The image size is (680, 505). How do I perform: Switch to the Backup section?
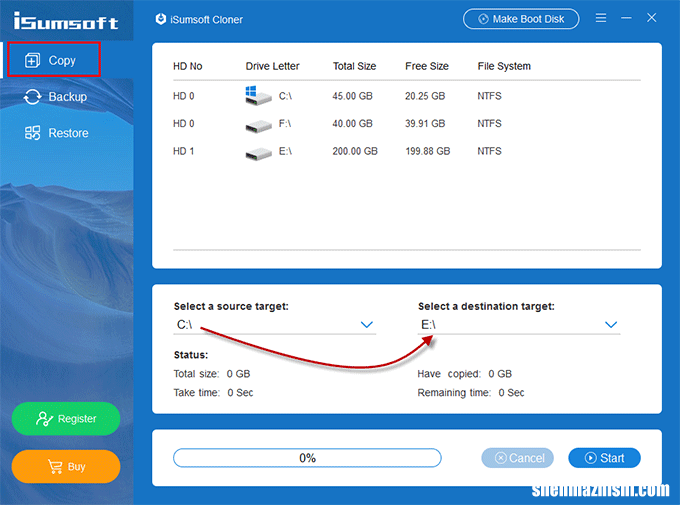click(56, 96)
